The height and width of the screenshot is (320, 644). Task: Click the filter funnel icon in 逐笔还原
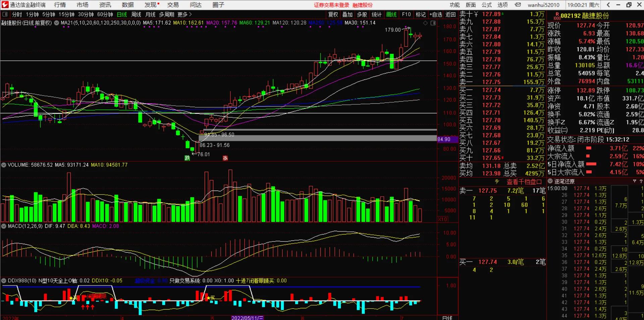pos(634,181)
